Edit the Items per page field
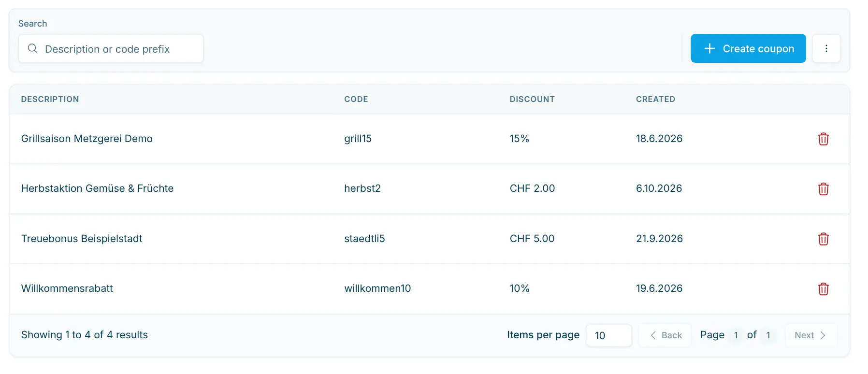This screenshot has height=374, width=868. 608,335
